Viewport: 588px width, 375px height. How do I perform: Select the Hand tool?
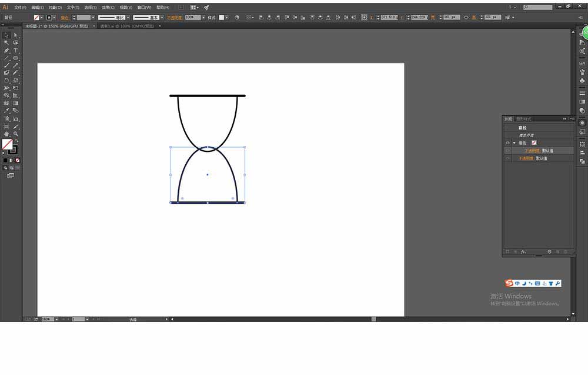6,134
